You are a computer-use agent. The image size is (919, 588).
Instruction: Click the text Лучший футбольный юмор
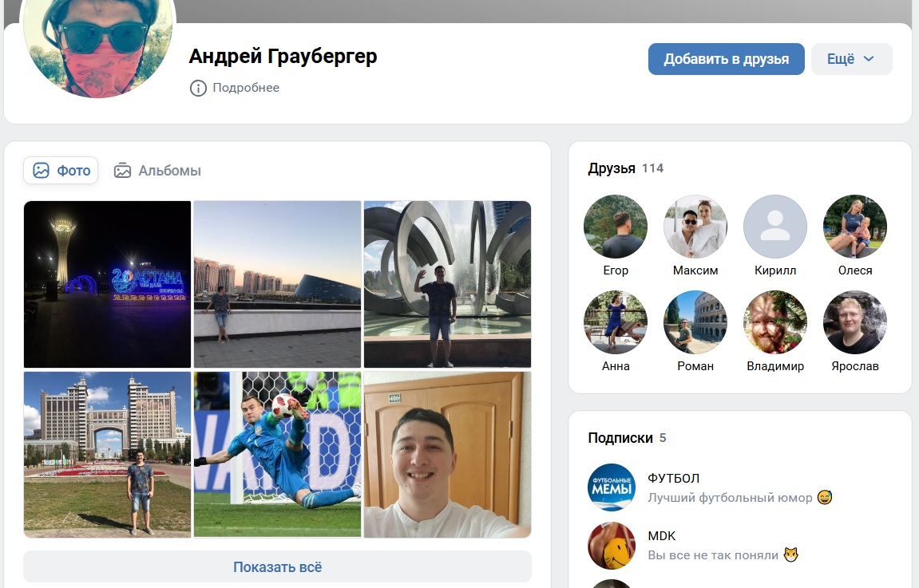point(730,498)
